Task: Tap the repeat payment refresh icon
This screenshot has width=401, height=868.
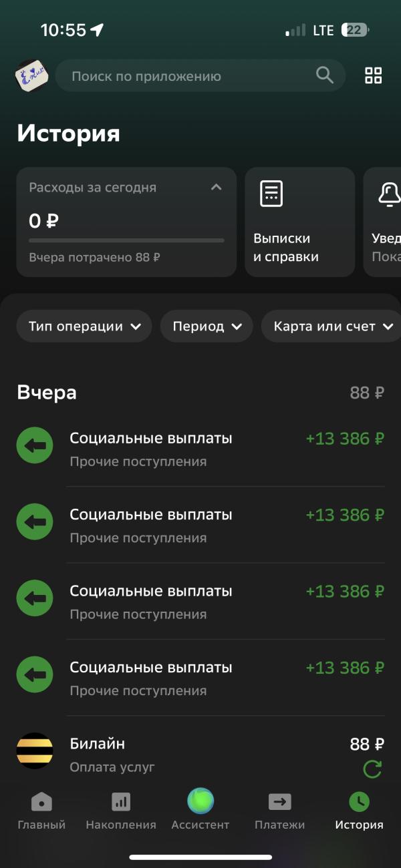Action: [373, 769]
